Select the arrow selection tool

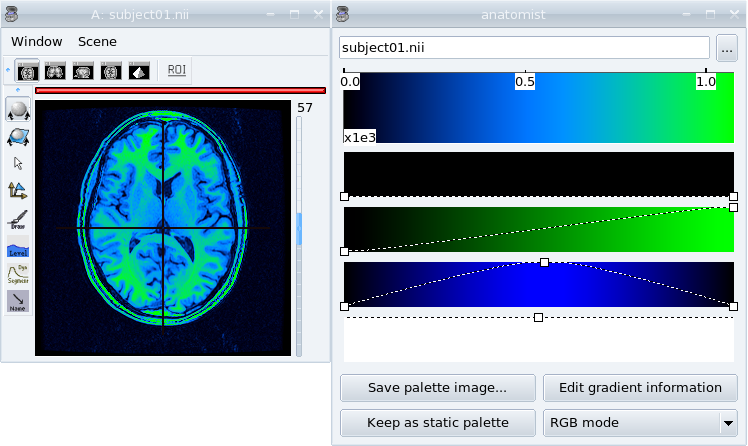[x=18, y=163]
